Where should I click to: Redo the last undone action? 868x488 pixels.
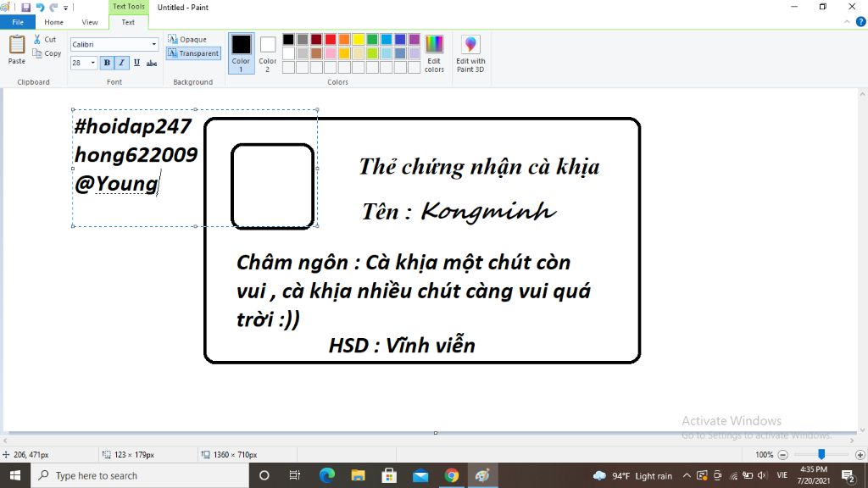click(x=53, y=7)
